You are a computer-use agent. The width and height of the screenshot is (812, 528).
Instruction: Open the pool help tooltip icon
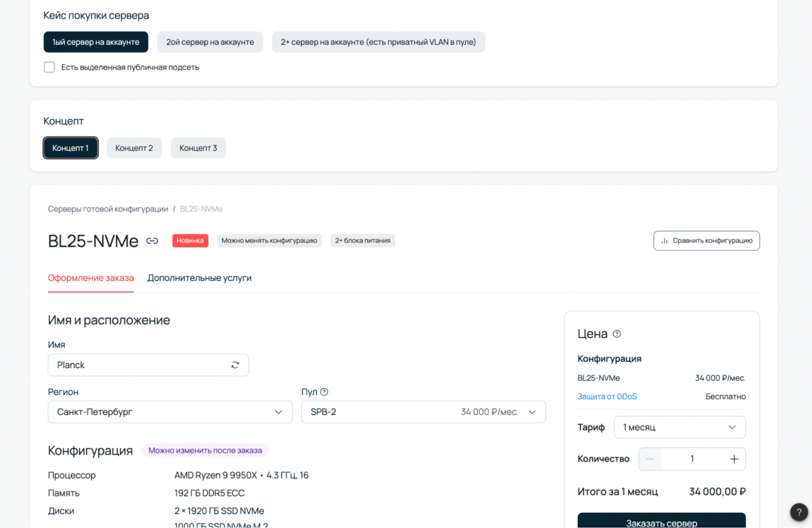(x=324, y=392)
